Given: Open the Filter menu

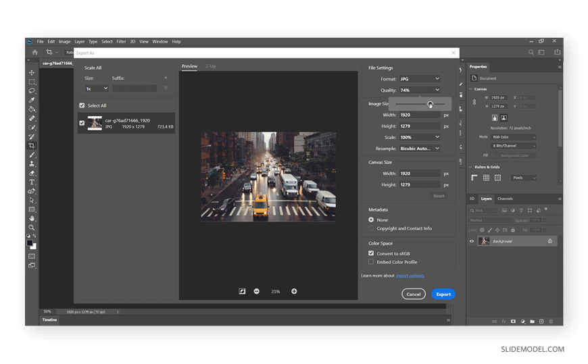Looking at the screenshot, I should [x=121, y=42].
